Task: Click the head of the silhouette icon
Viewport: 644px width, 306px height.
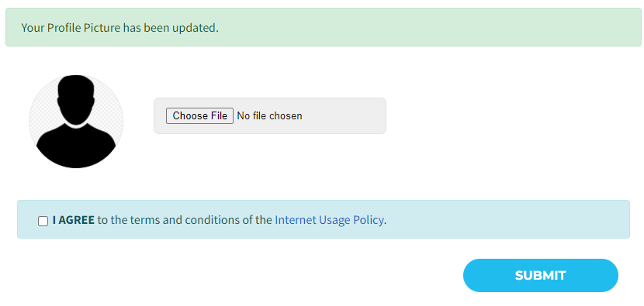Action: coord(76,98)
